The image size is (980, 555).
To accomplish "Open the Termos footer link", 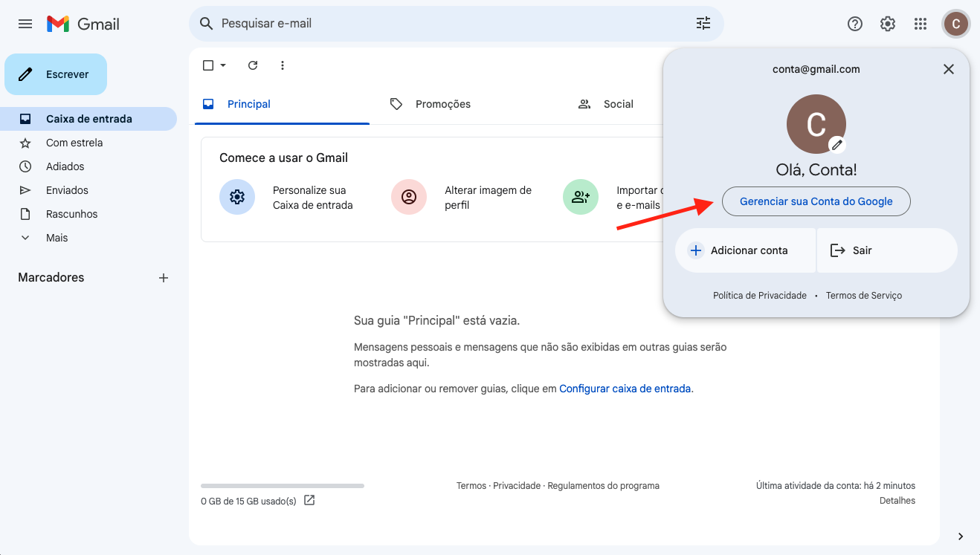I will (x=471, y=486).
